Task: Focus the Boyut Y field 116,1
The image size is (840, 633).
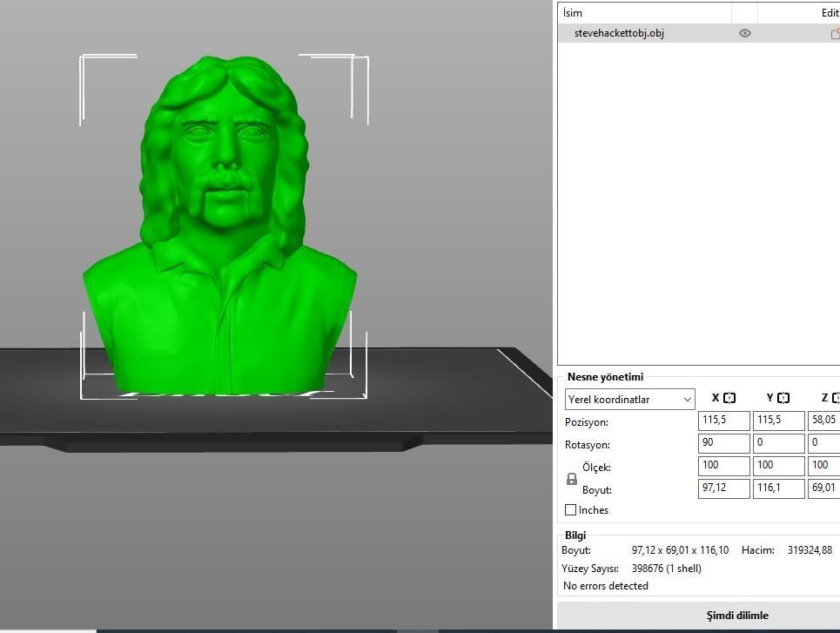Action: click(x=778, y=488)
